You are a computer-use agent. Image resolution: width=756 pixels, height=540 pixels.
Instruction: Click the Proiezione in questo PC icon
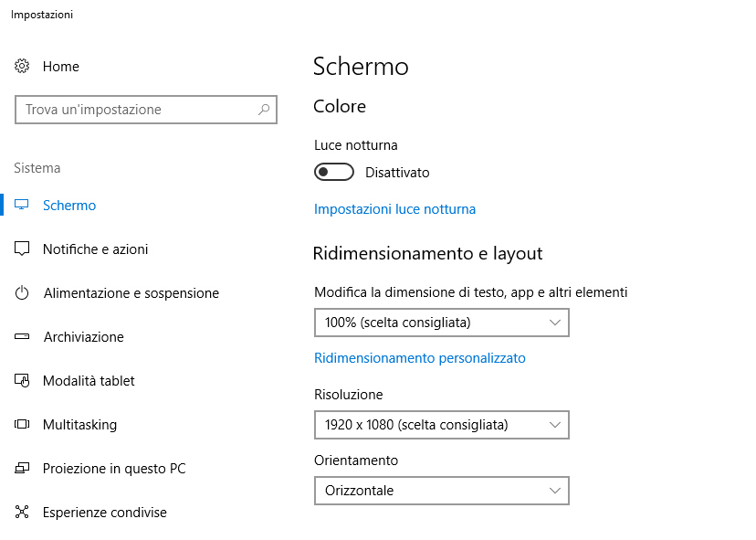[x=22, y=468]
